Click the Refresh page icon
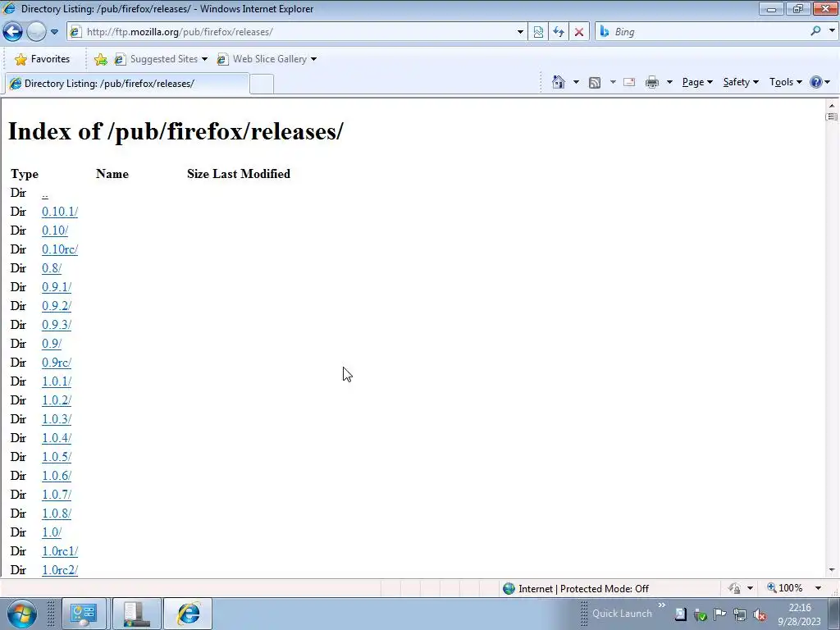The height and width of the screenshot is (630, 840). 559,32
